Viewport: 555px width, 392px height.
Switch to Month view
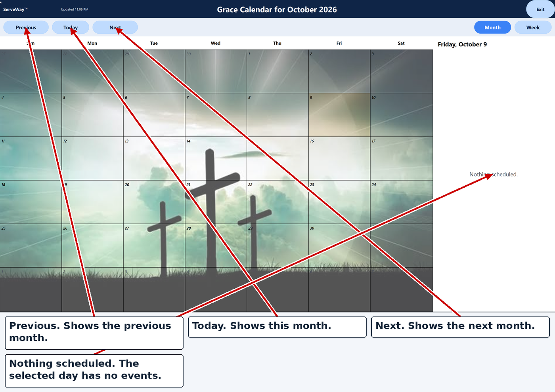(x=492, y=27)
